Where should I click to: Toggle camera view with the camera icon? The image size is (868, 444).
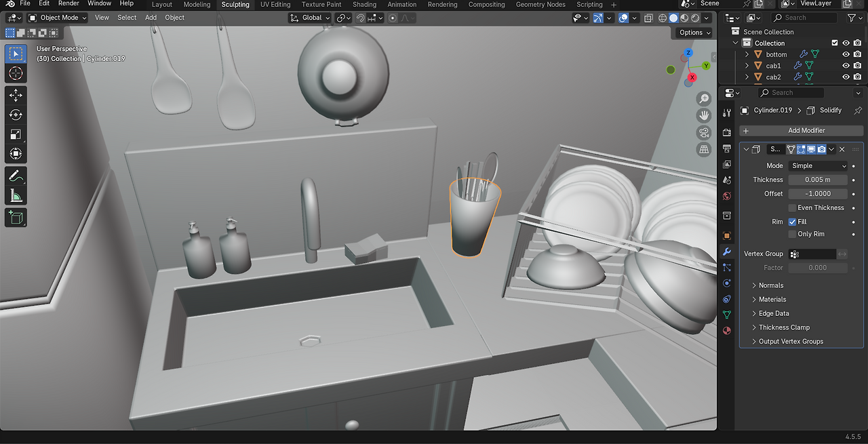704,132
